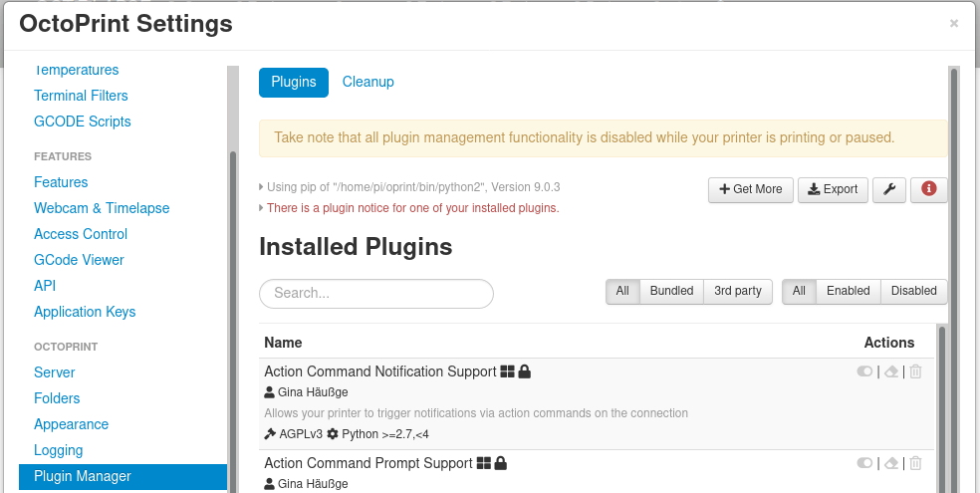Focus the plugin search field

click(x=376, y=293)
